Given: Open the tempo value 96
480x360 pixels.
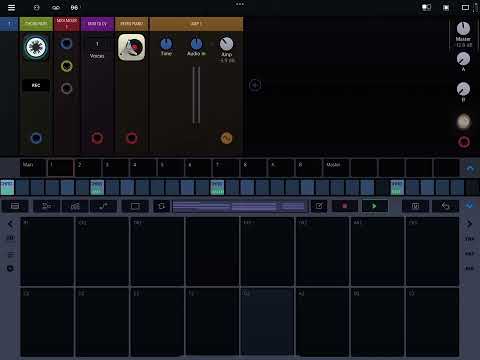Looking at the screenshot, I should (74, 7).
